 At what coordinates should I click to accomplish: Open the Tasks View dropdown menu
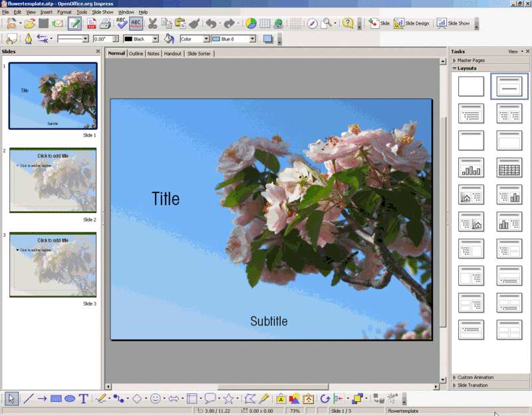point(515,52)
